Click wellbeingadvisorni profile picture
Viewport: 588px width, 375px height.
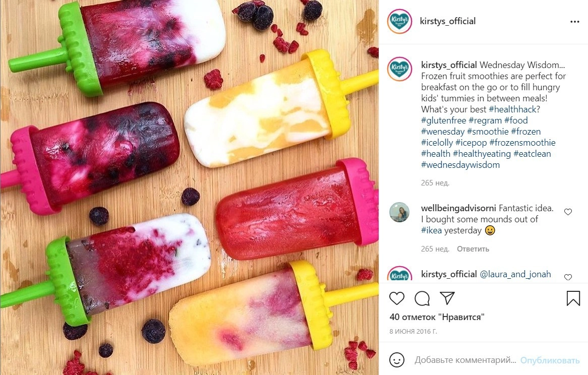[399, 212]
